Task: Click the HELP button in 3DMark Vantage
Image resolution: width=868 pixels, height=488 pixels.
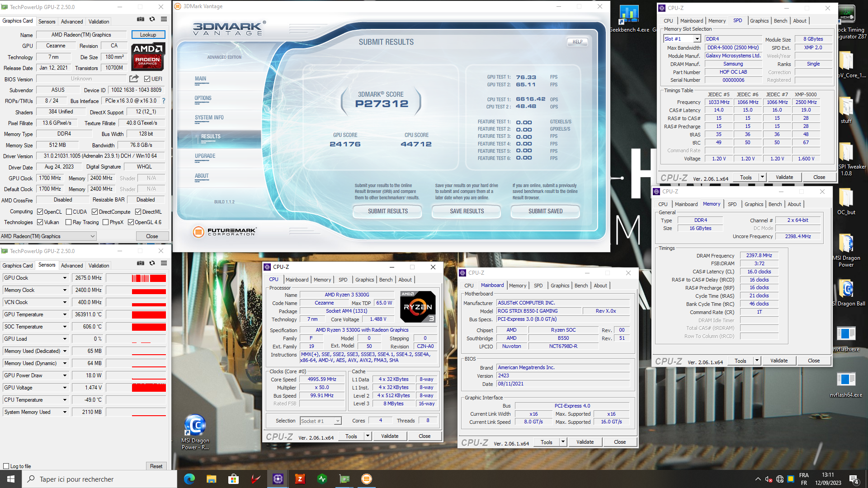Action: [577, 42]
